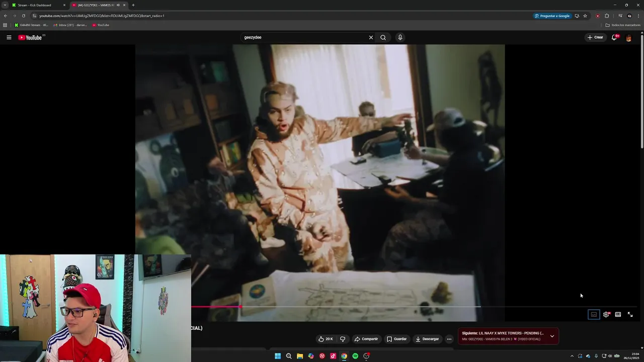The height and width of the screenshot is (362, 644).
Task: Go to the YouTube home logo
Action: [30, 37]
